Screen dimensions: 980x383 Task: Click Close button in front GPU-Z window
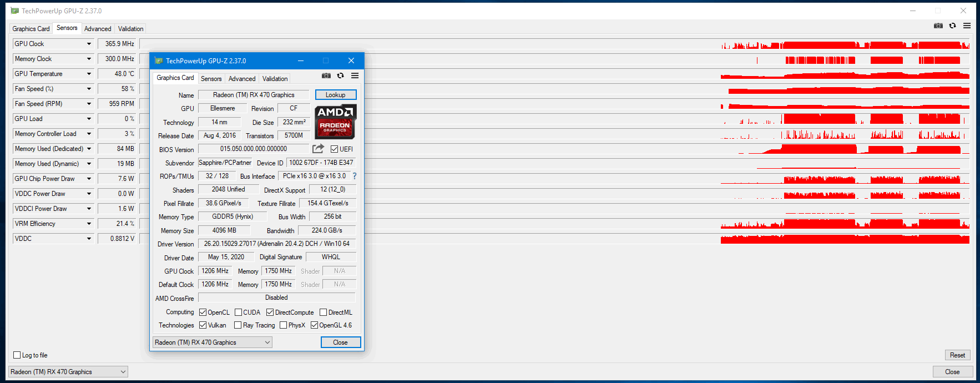pos(341,342)
